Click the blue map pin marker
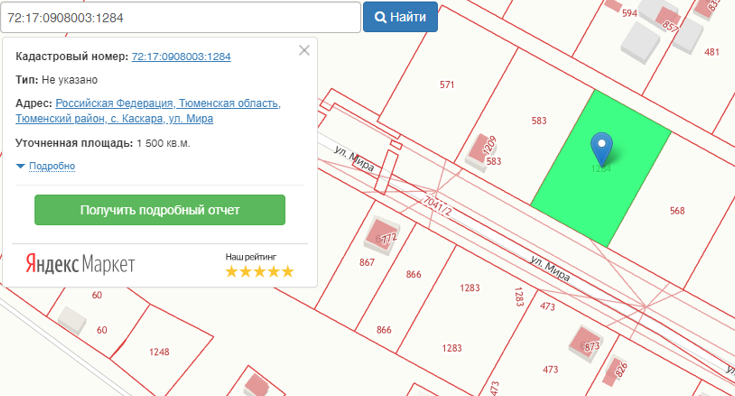 pos(601,148)
